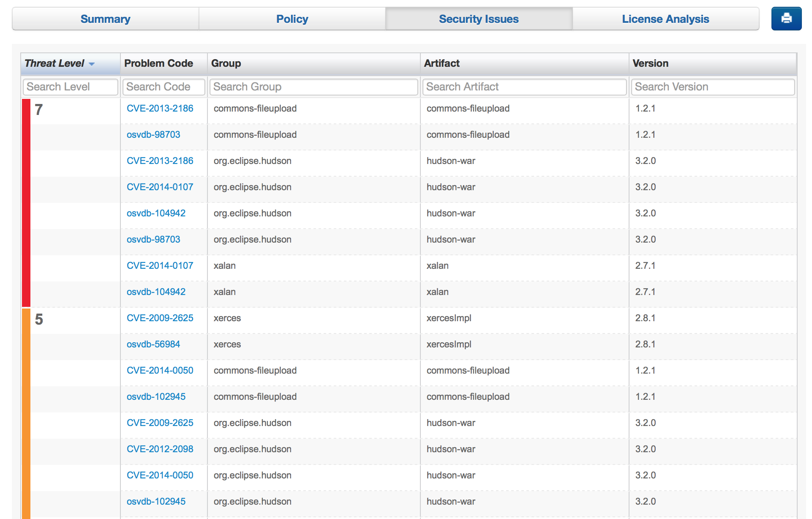Click the blue print report icon

[x=786, y=19]
